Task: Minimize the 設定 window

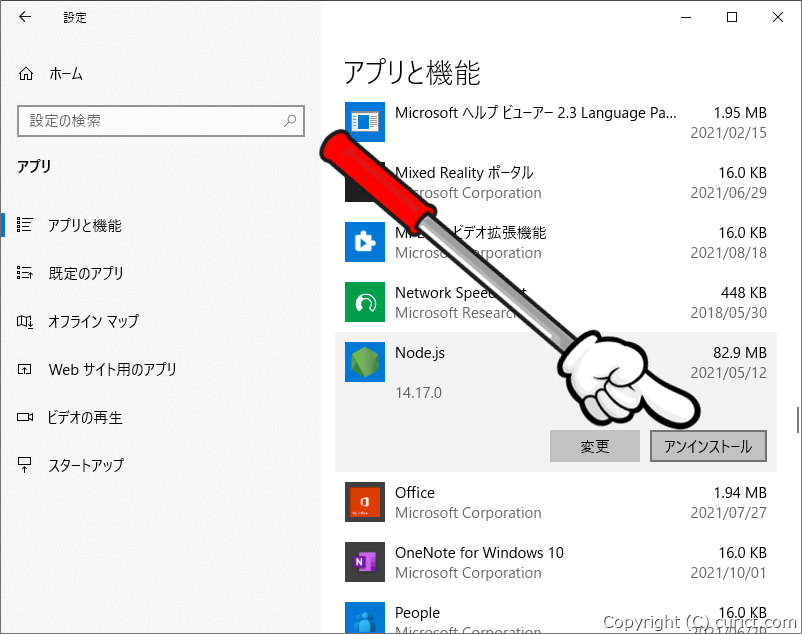Action: pos(686,17)
